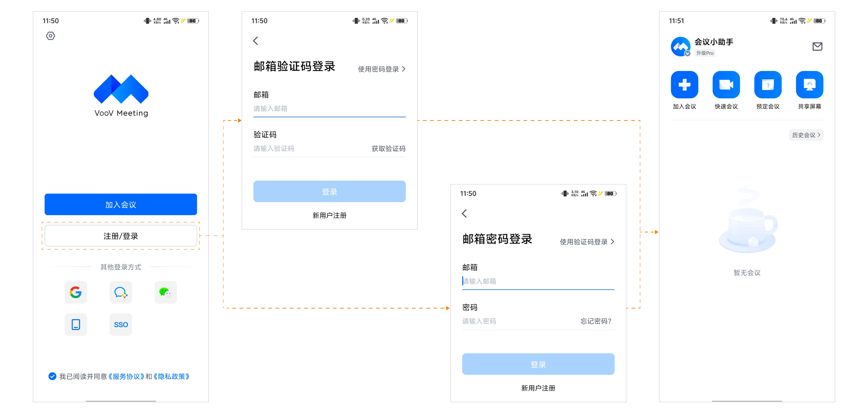Click the 注册/登录 button
868x414 pixels.
click(x=121, y=236)
